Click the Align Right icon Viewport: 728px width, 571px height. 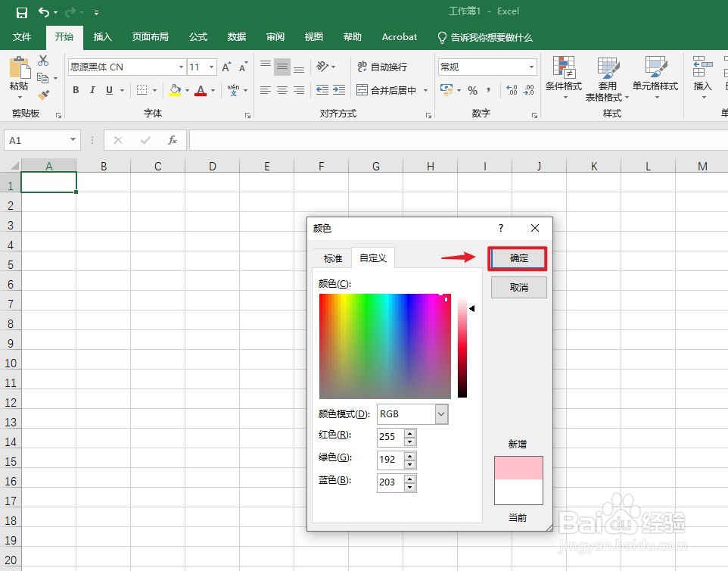coord(299,90)
